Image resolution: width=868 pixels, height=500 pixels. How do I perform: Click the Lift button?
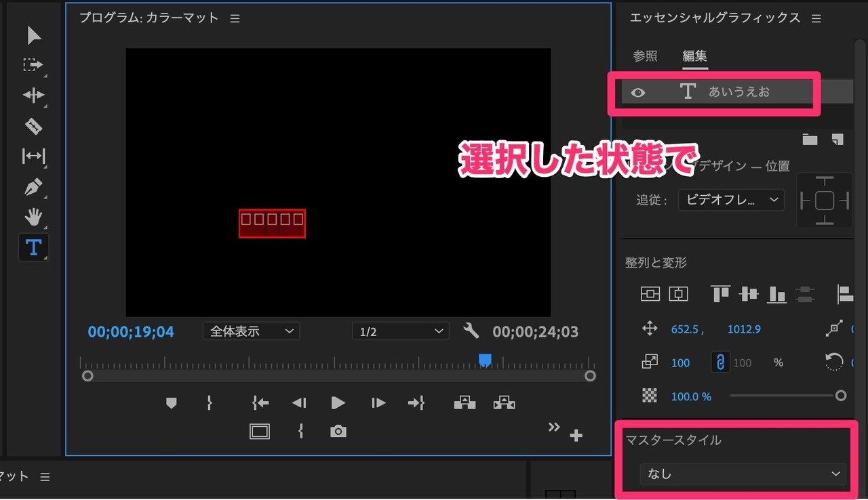465,402
